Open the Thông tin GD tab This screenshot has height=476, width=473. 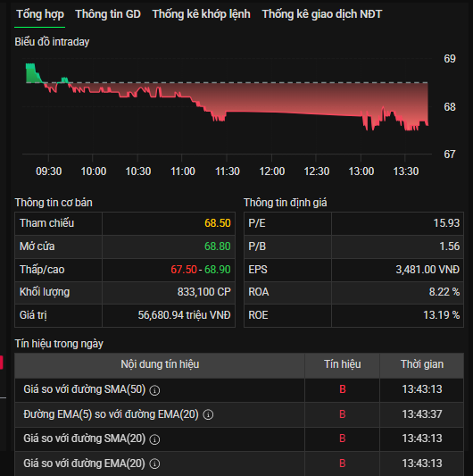click(108, 14)
